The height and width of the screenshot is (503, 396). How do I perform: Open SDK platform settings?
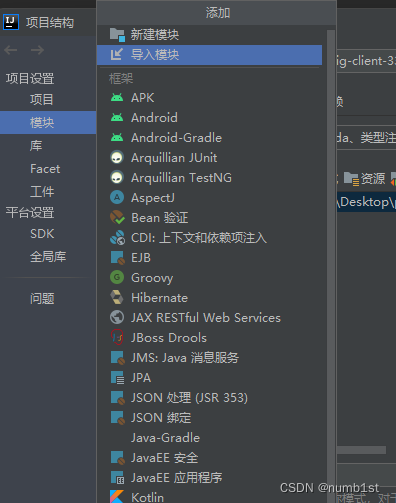[x=48, y=234]
